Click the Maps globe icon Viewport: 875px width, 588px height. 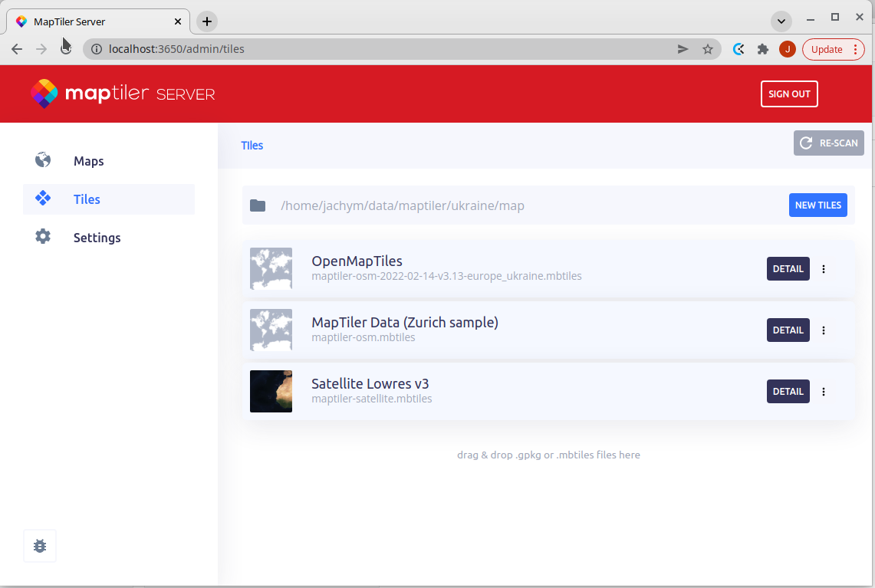click(x=43, y=160)
